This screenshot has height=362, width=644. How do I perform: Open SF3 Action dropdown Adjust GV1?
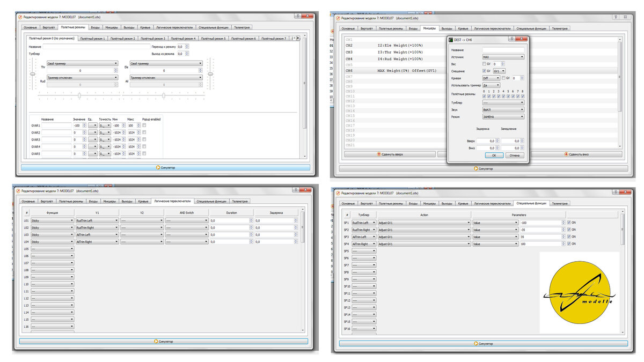click(424, 237)
